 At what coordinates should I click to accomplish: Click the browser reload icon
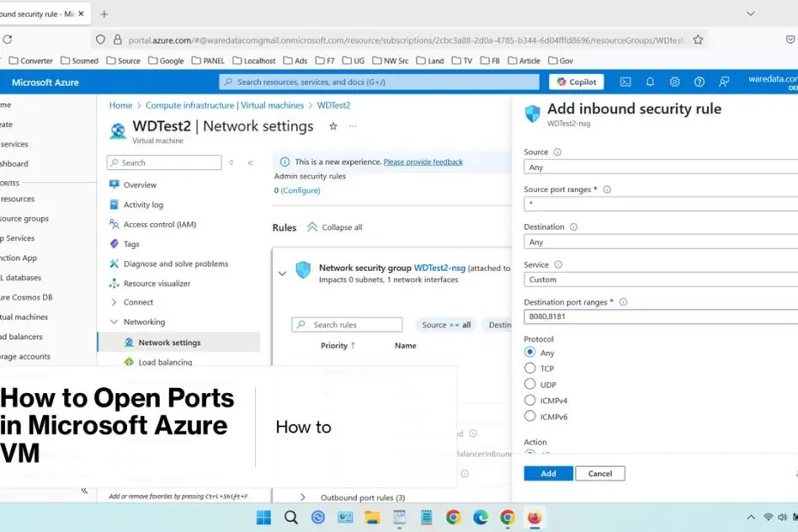(x=8, y=39)
